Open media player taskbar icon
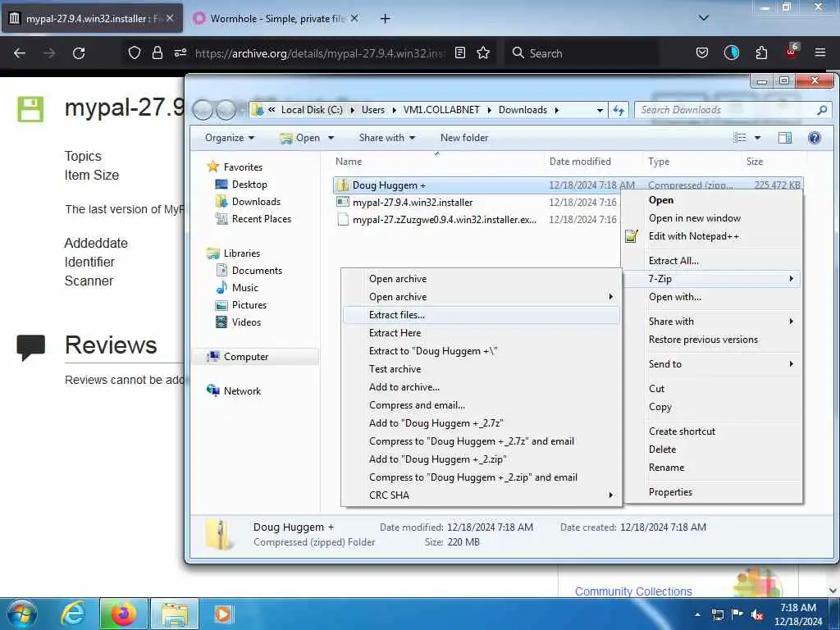 point(223,614)
